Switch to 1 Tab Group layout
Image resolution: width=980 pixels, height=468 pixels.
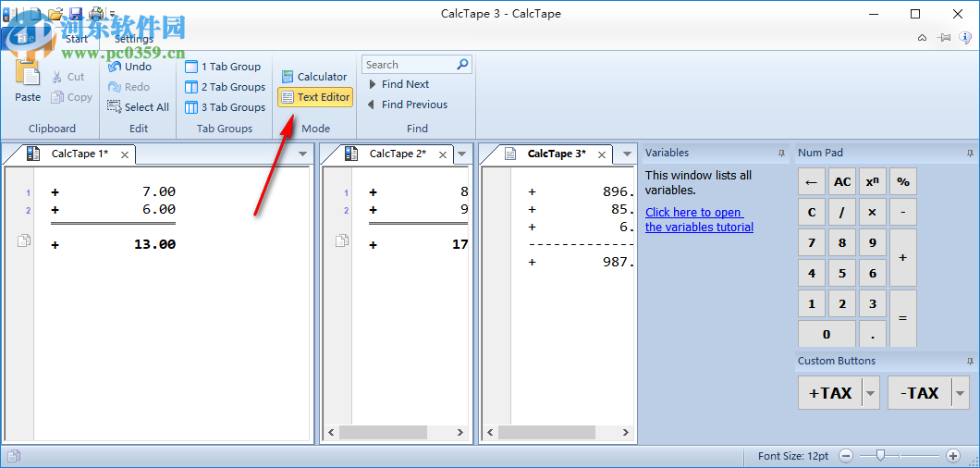point(223,67)
